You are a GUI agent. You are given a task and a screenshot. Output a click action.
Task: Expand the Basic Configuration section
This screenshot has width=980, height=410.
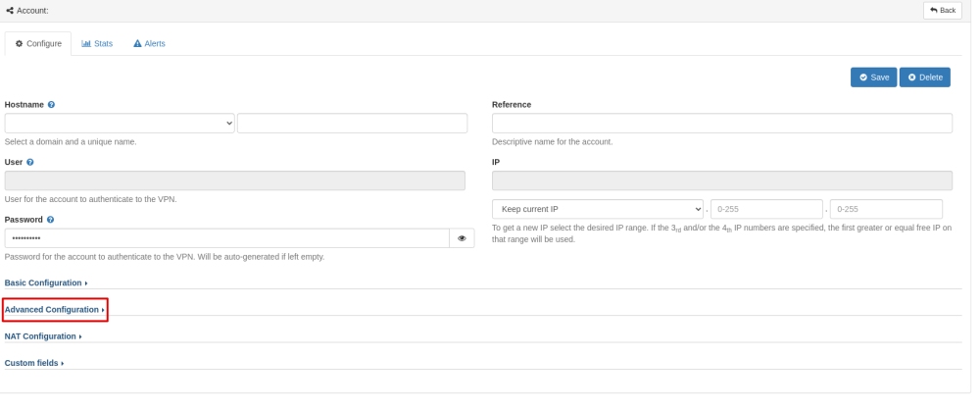click(46, 282)
